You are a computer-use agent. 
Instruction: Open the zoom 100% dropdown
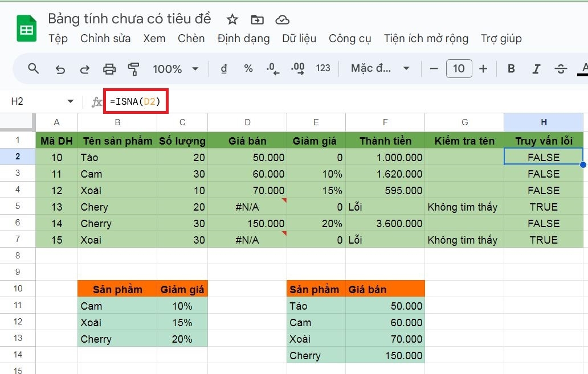point(175,69)
